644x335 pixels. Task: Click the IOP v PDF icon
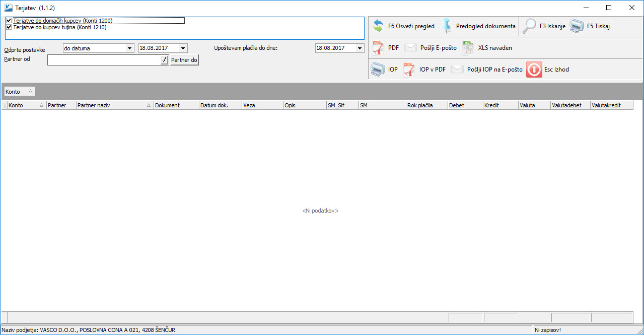click(x=409, y=70)
